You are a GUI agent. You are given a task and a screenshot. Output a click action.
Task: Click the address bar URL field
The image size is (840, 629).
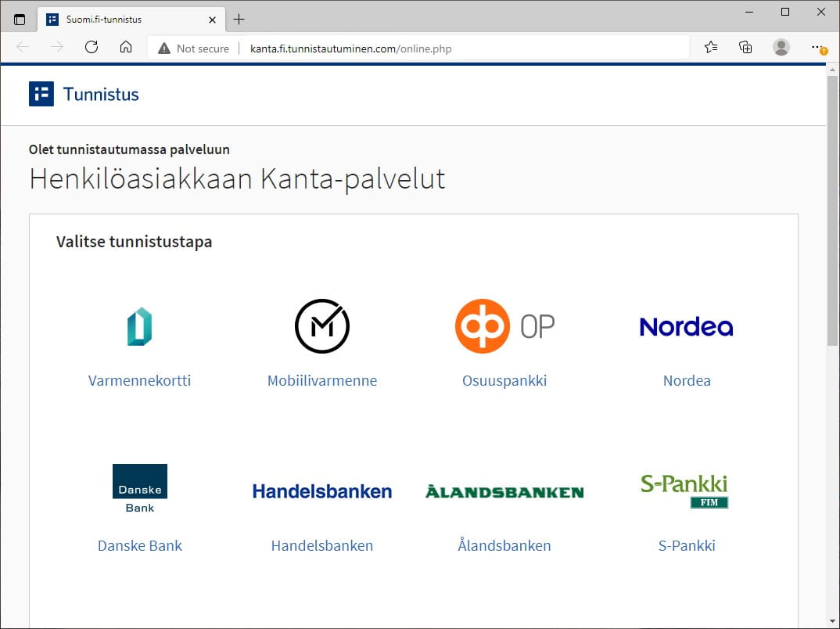click(418, 49)
